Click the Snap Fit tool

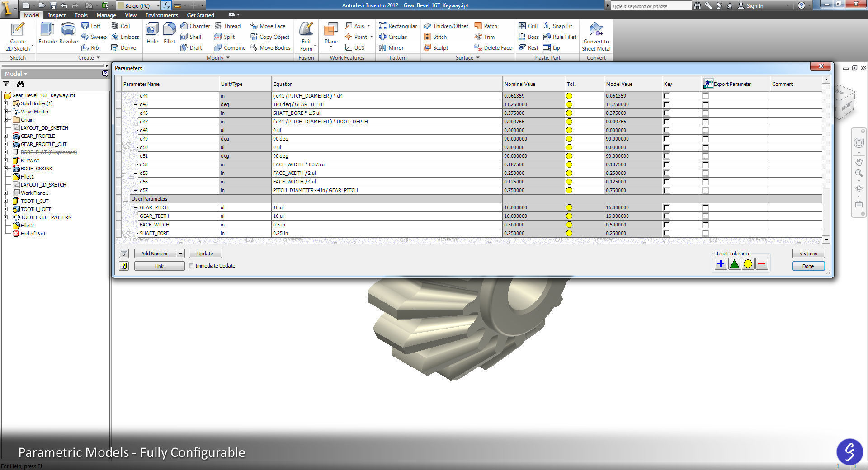[558, 26]
